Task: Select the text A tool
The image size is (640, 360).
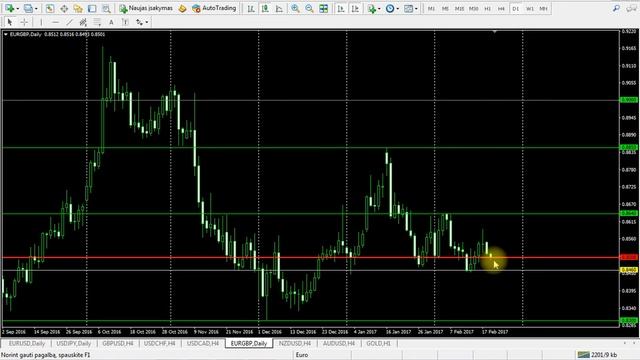Action: tap(111, 22)
